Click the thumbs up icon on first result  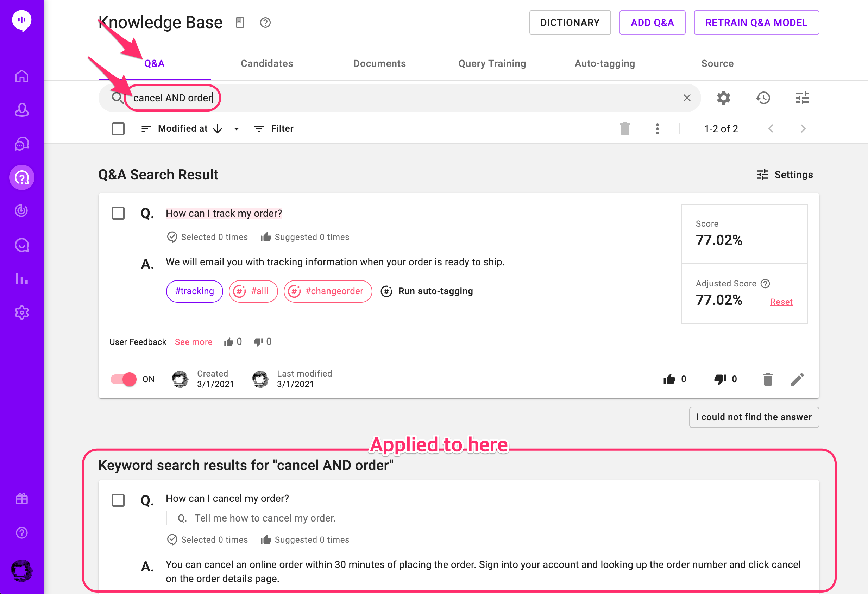tap(669, 379)
